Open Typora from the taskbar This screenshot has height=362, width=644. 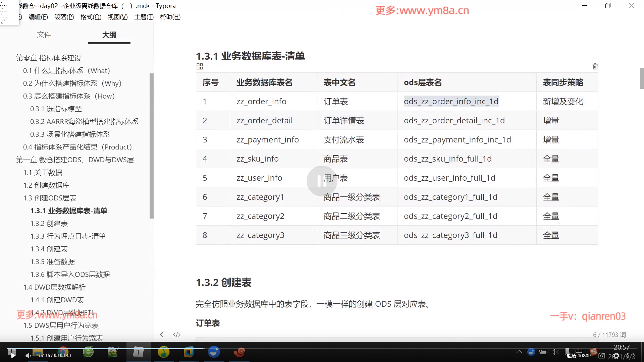pos(138,352)
